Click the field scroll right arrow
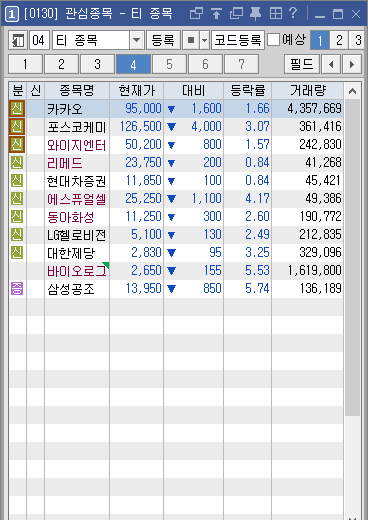The image size is (368, 520). click(x=352, y=64)
